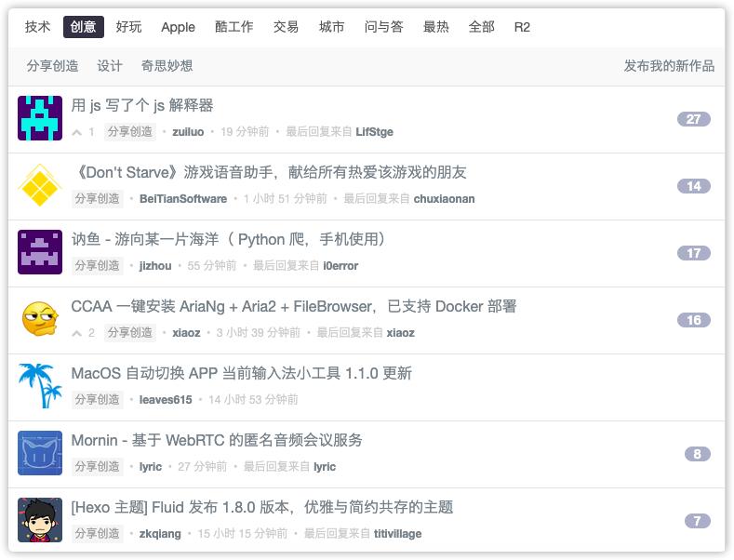Click 分享创造 tag on Mornin row
734x560 pixels.
[x=98, y=466]
